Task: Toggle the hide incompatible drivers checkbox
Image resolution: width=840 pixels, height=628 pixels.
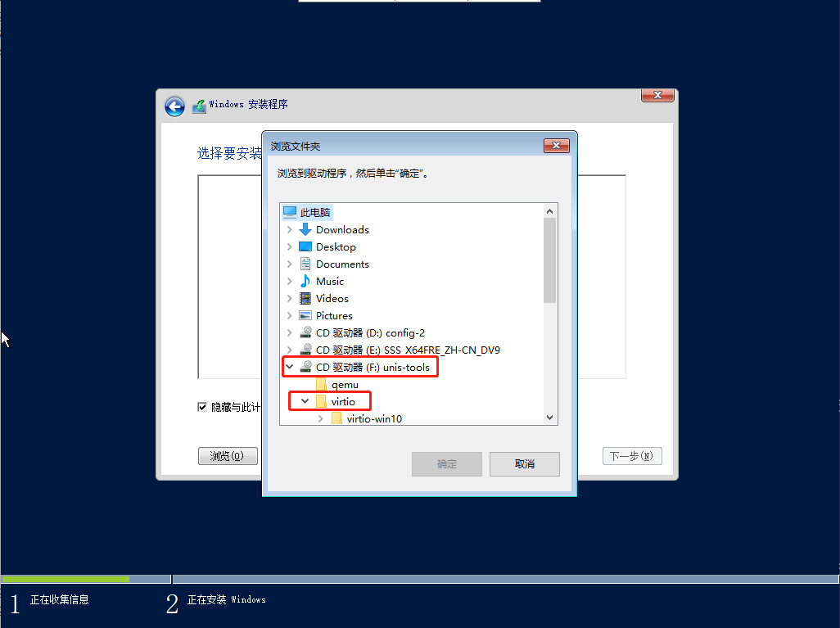Action: click(202, 407)
